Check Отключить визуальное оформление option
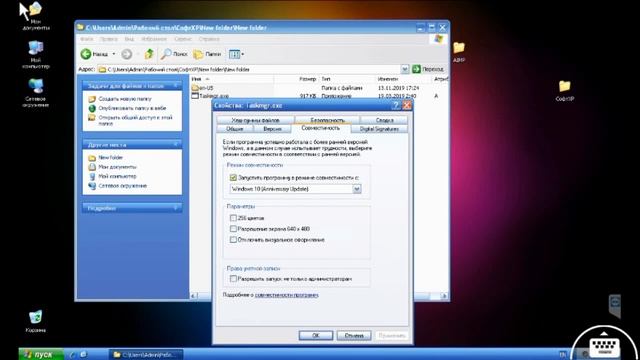Screen dimensions: 640x360 [233, 240]
